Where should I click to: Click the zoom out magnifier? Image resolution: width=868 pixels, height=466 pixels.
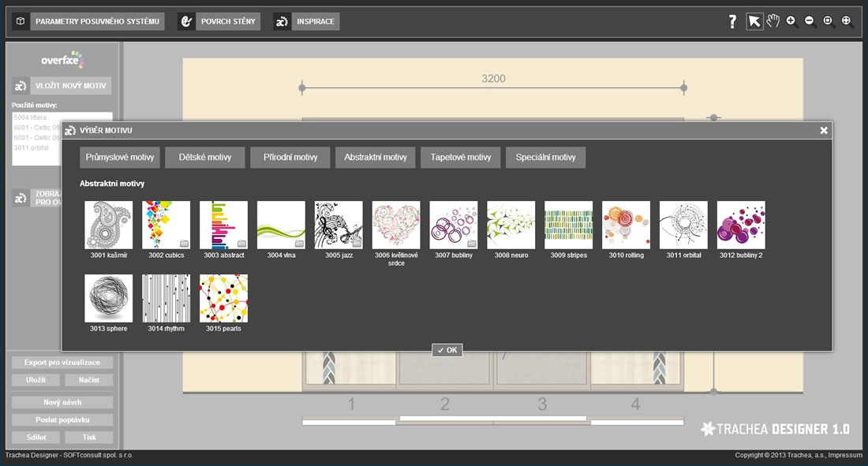[x=810, y=21]
